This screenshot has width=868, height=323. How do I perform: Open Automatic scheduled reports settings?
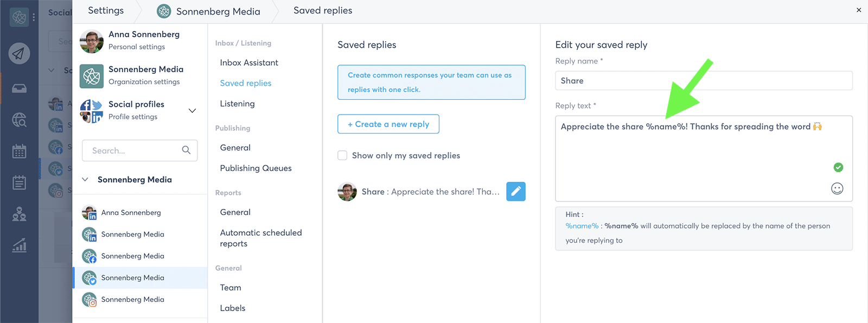pyautogui.click(x=260, y=238)
